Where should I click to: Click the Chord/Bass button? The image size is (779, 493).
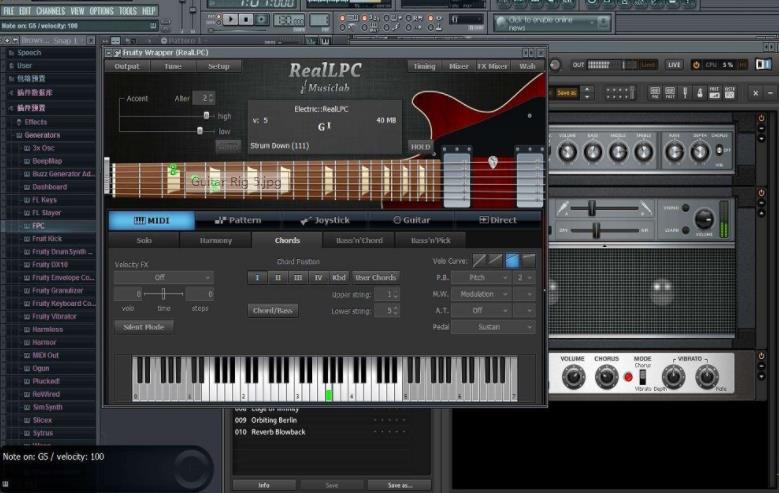[273, 310]
